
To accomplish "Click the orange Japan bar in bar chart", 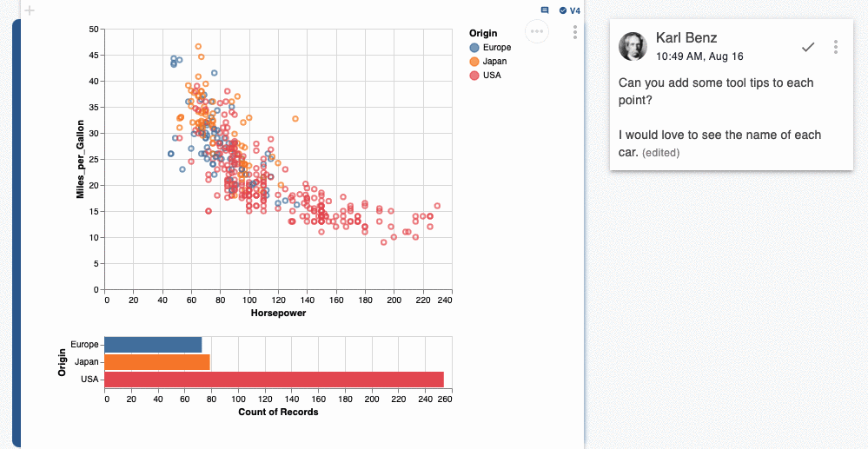I will point(157,362).
